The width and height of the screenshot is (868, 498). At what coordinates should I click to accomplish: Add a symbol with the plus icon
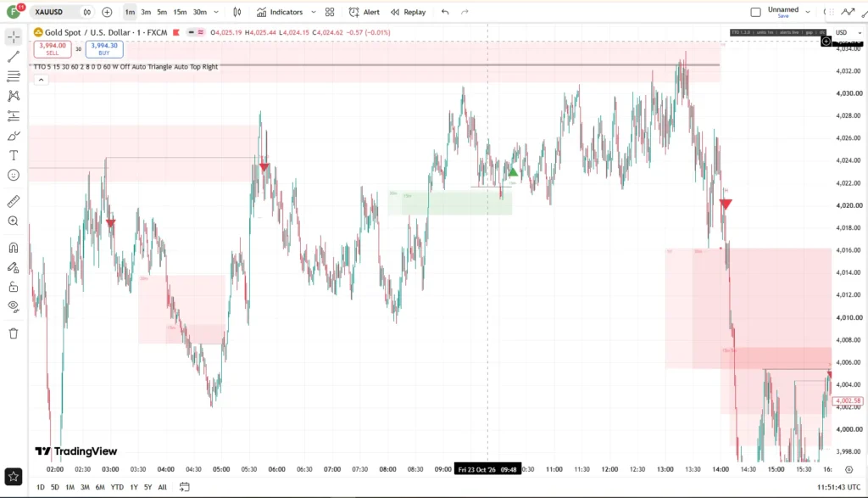coord(107,12)
